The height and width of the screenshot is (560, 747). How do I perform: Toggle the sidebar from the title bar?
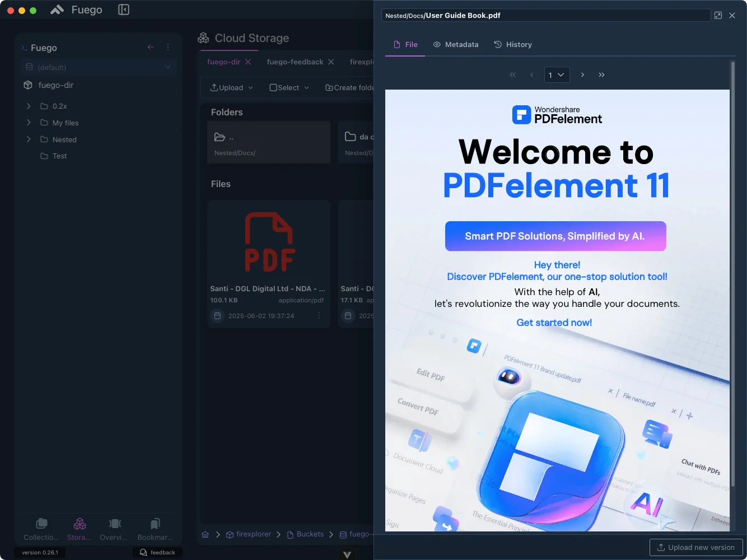(123, 10)
